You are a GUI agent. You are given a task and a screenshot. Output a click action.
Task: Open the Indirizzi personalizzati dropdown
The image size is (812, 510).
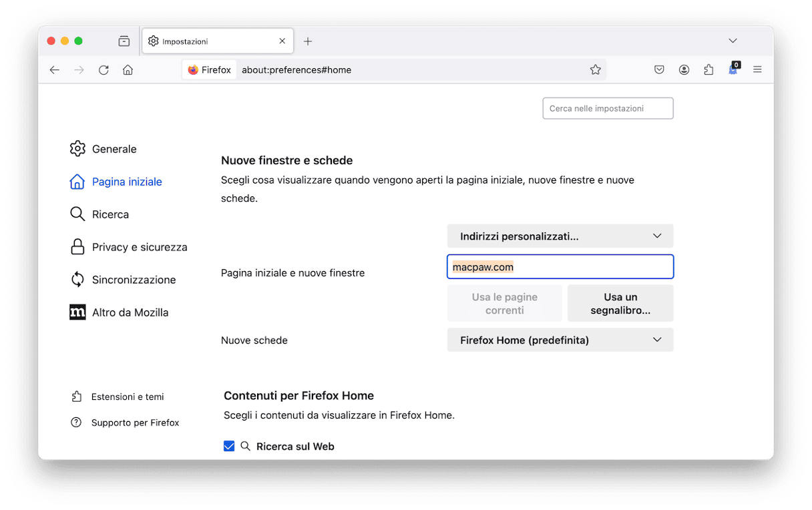[560, 236]
